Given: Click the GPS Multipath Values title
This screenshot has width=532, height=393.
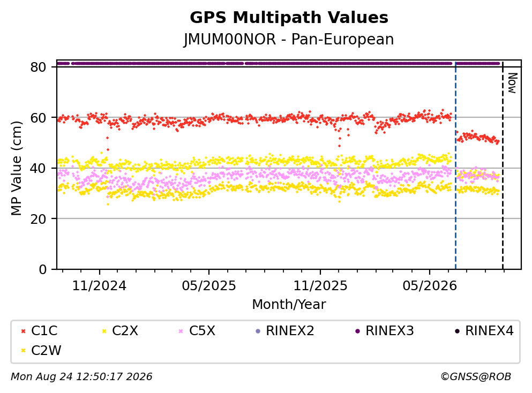Looking at the screenshot, I should pos(289,18).
